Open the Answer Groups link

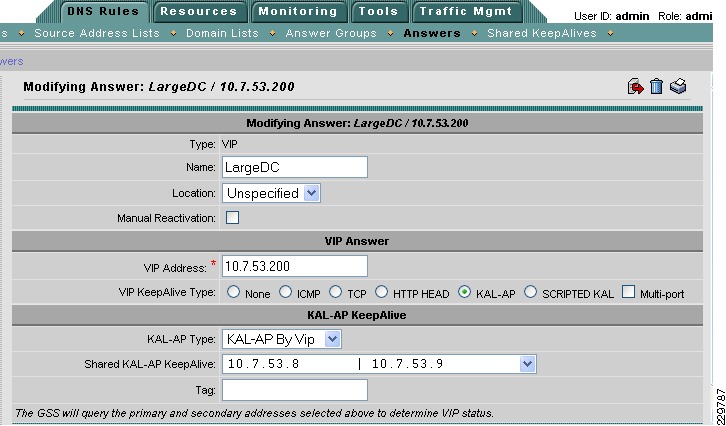[331, 33]
